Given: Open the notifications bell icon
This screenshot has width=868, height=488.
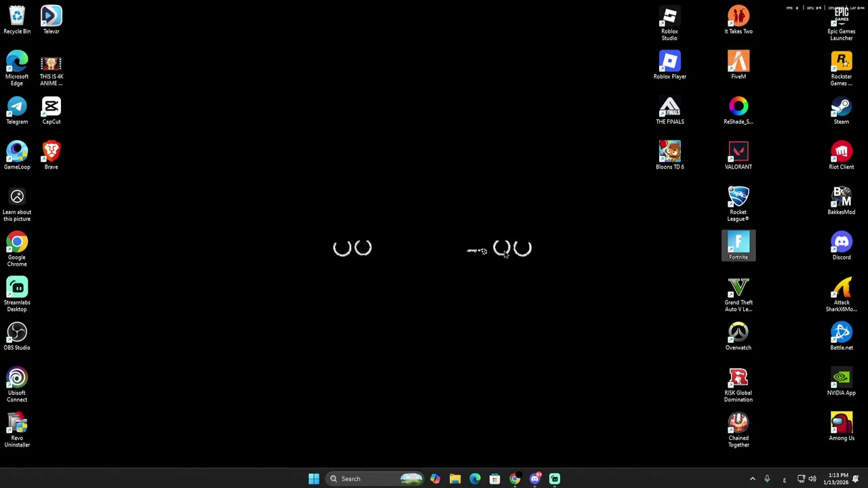Looking at the screenshot, I should click(x=856, y=479).
